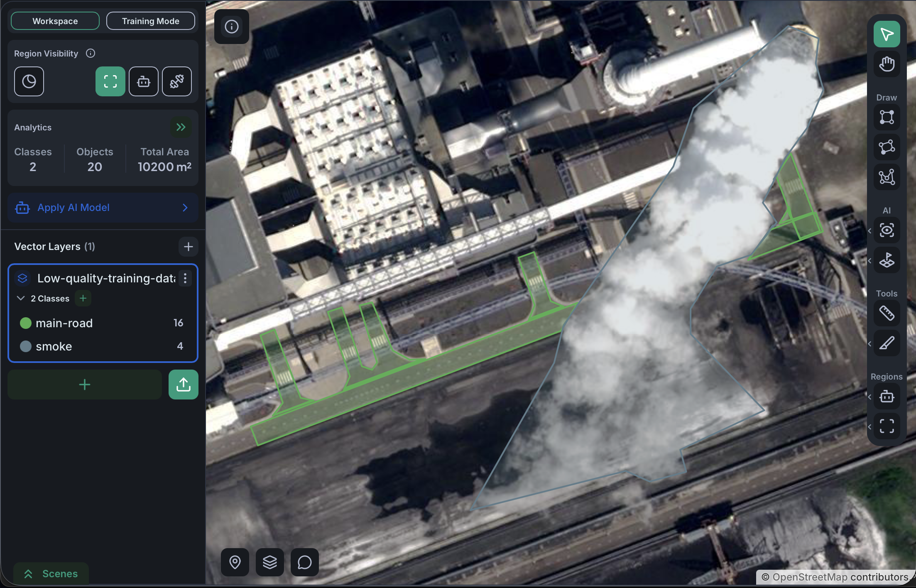Viewport: 916px width, 588px height.
Task: Click the Total Area value 10200 m²
Action: point(164,167)
